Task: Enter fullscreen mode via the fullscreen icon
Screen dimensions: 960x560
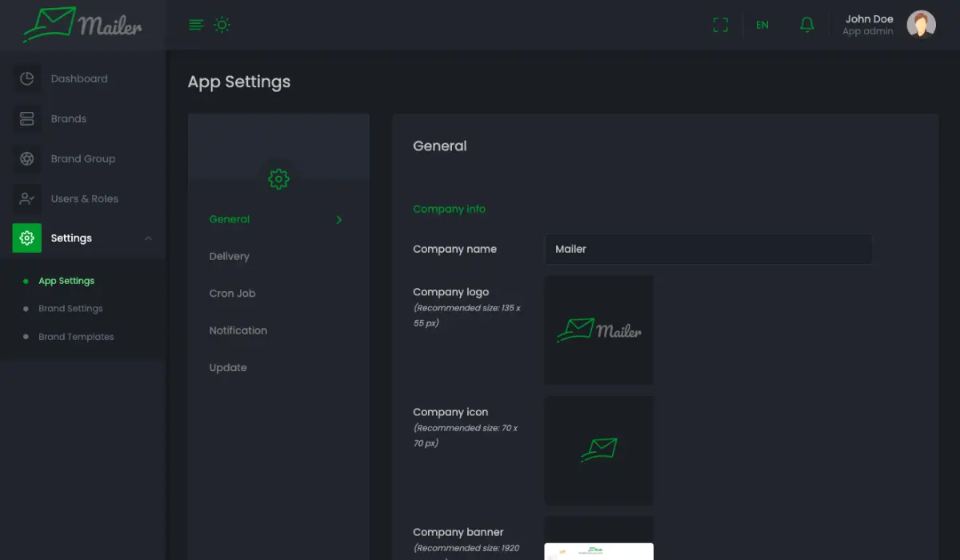Action: point(720,25)
